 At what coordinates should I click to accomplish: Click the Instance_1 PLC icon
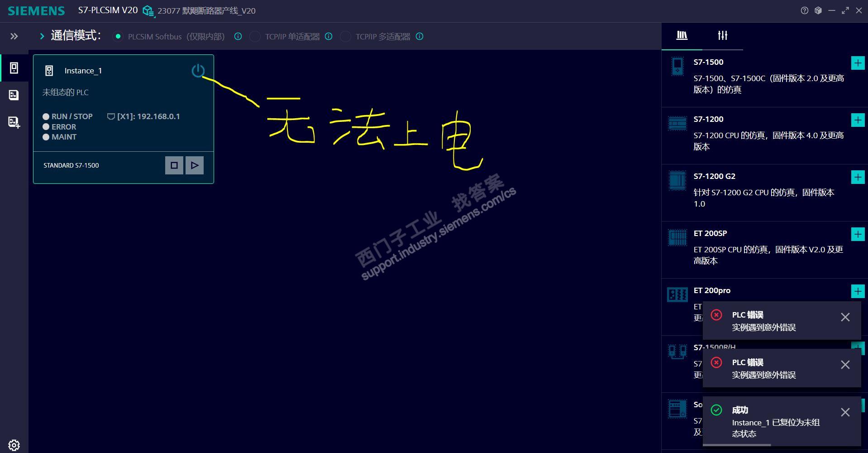(49, 71)
